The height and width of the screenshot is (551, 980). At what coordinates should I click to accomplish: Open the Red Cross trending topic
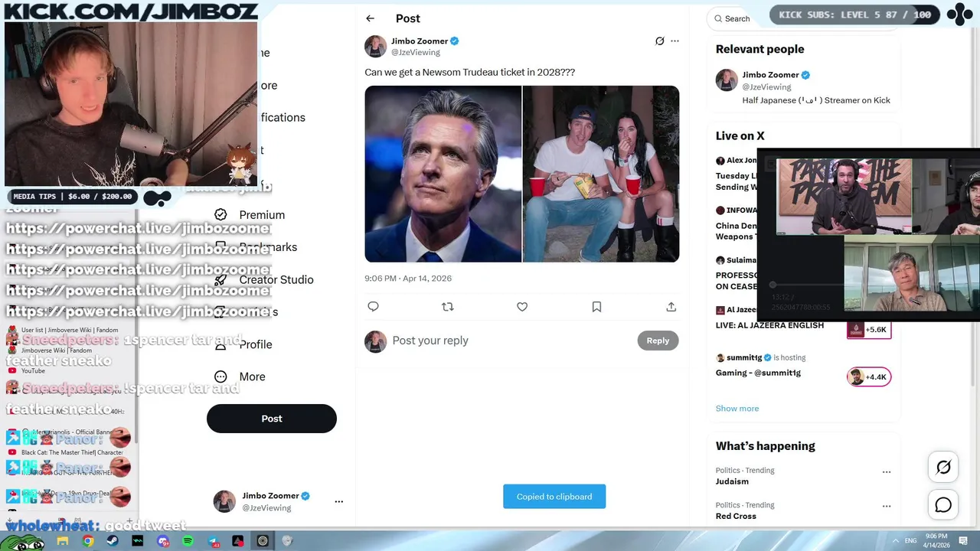[x=736, y=516]
